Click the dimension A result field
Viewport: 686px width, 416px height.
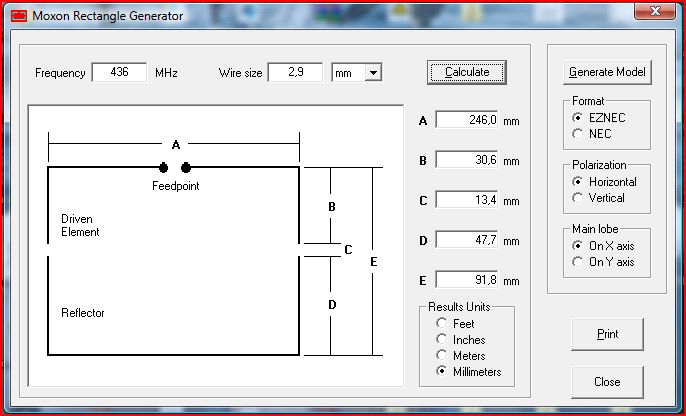pos(467,120)
